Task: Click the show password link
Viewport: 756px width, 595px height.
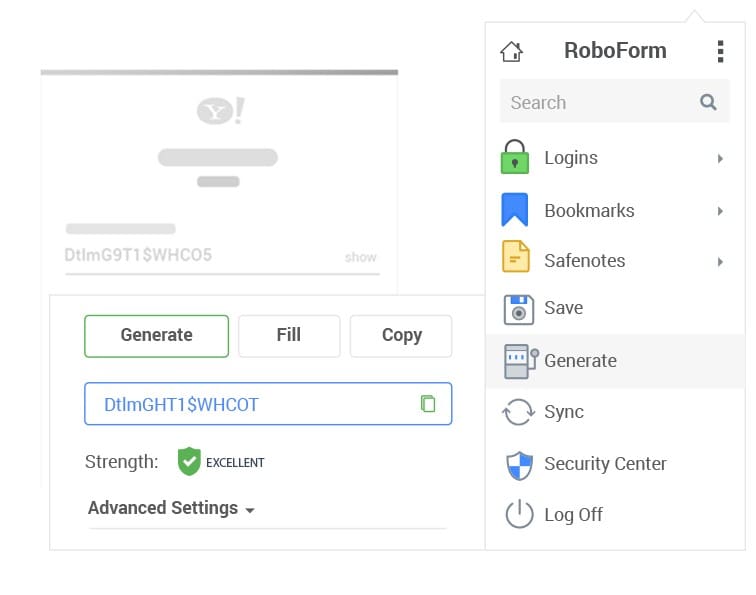Action: [361, 257]
